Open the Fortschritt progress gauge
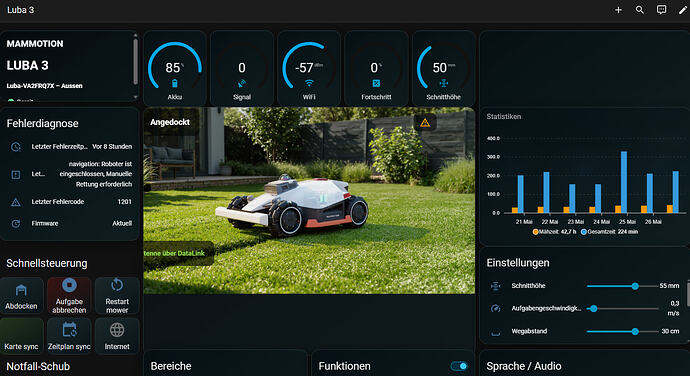Image resolution: width=690 pixels, height=376 pixels. (376, 68)
